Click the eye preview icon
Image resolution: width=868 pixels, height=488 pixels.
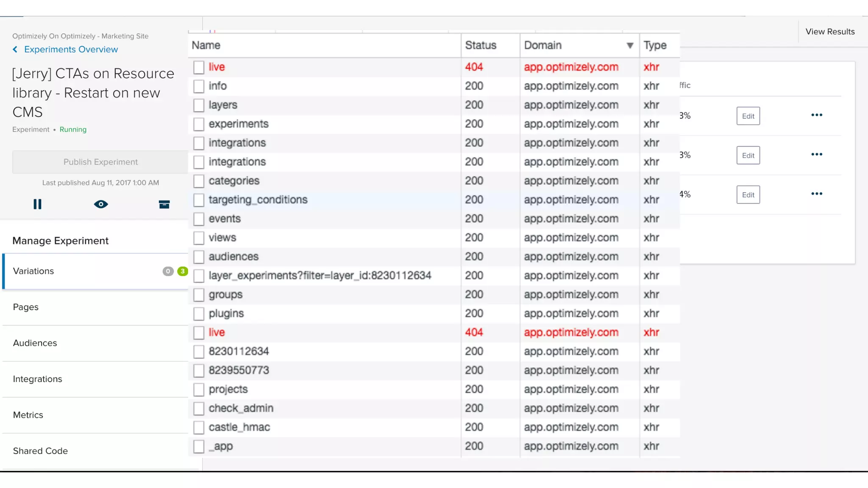click(x=101, y=204)
